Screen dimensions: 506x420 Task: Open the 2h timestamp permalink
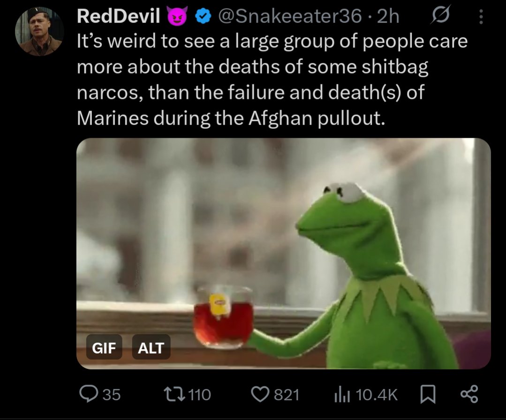[388, 16]
